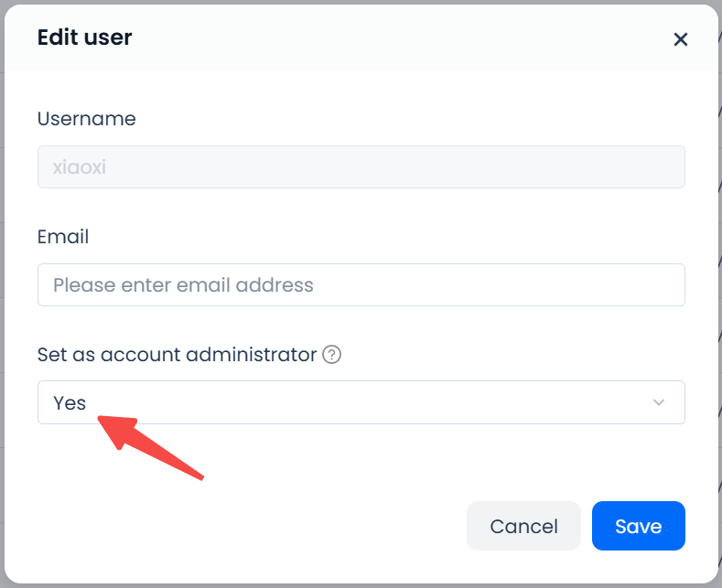Open the account administrator dropdown
Screen dimensions: 722x588
pyautogui.click(x=361, y=402)
